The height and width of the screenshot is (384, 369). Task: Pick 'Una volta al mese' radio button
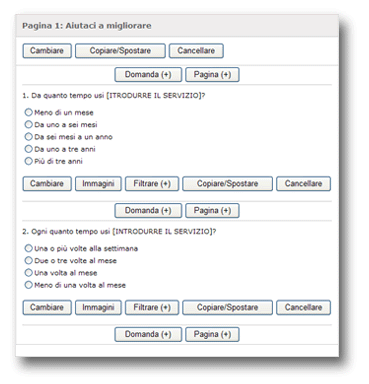29,273
